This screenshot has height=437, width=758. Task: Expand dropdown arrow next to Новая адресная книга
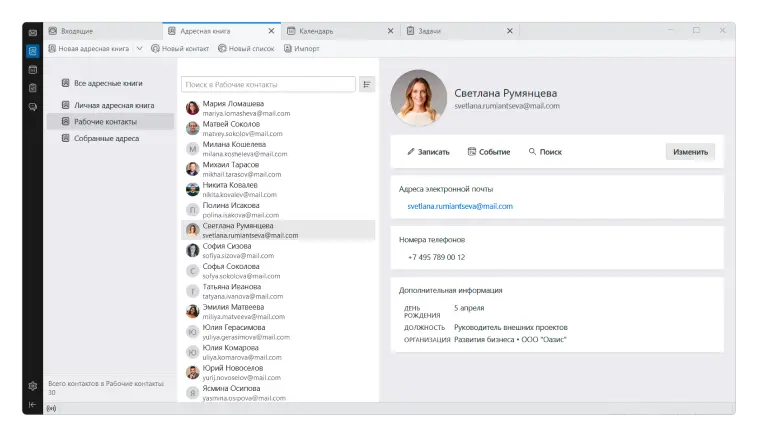point(139,49)
